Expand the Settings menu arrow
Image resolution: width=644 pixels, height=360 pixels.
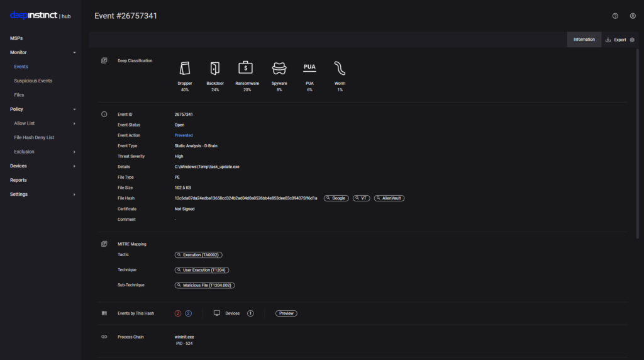pos(74,194)
